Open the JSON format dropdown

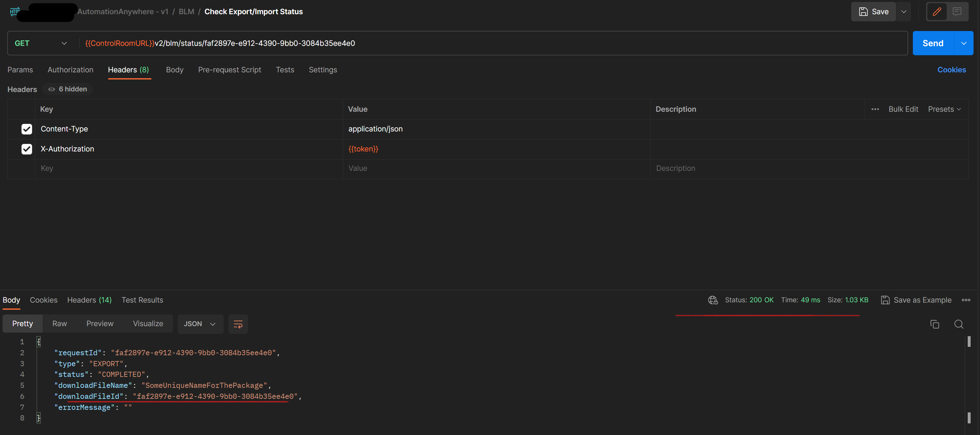[x=200, y=324]
